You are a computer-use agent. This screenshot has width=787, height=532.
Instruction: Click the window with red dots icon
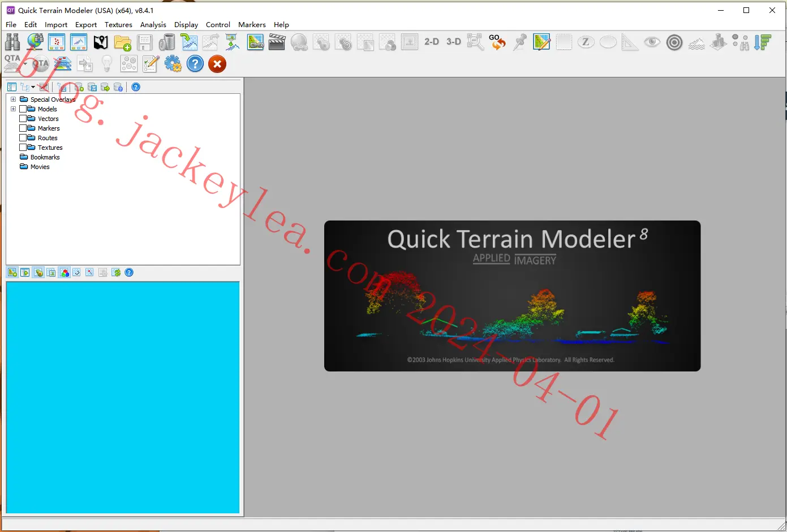(x=57, y=42)
